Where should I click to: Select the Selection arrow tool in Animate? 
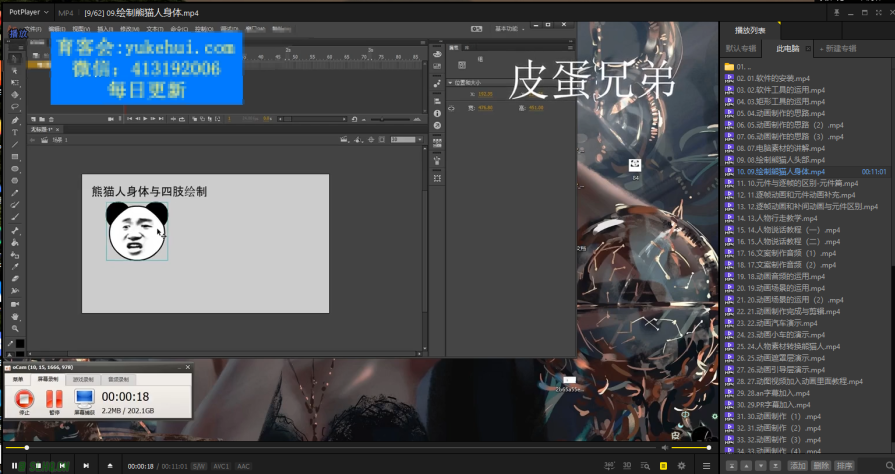pos(15,58)
